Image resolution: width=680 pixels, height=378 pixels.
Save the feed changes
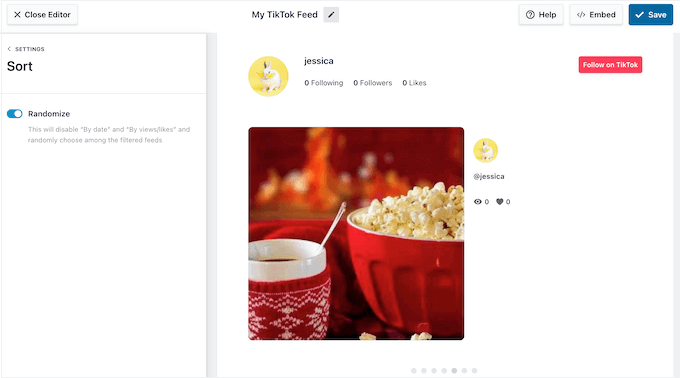651,15
